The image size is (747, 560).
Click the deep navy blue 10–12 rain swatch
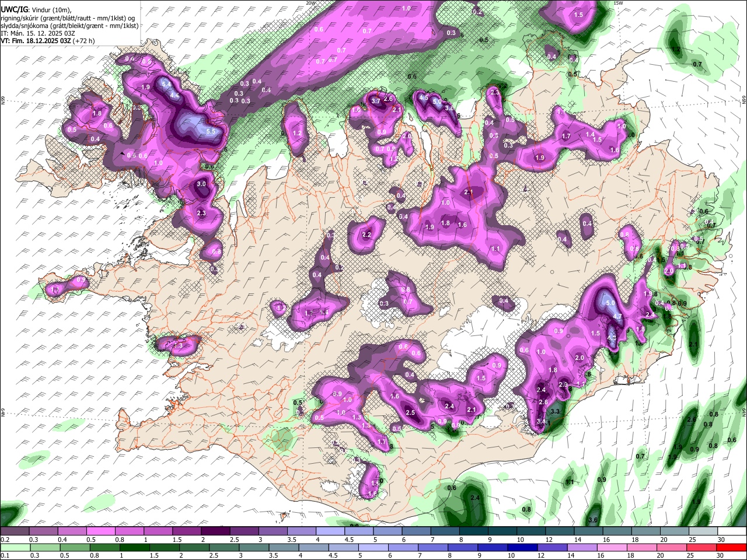pyautogui.click(x=522, y=547)
